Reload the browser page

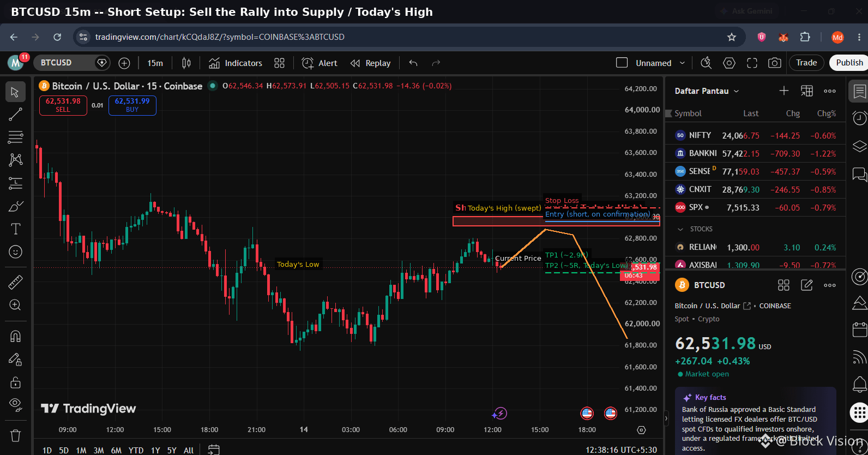point(57,37)
